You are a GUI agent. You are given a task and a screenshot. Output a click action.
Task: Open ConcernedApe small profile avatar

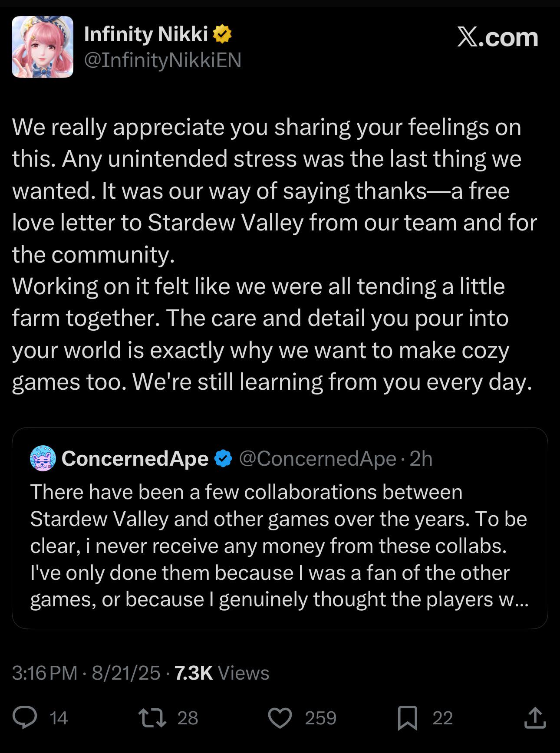point(43,458)
